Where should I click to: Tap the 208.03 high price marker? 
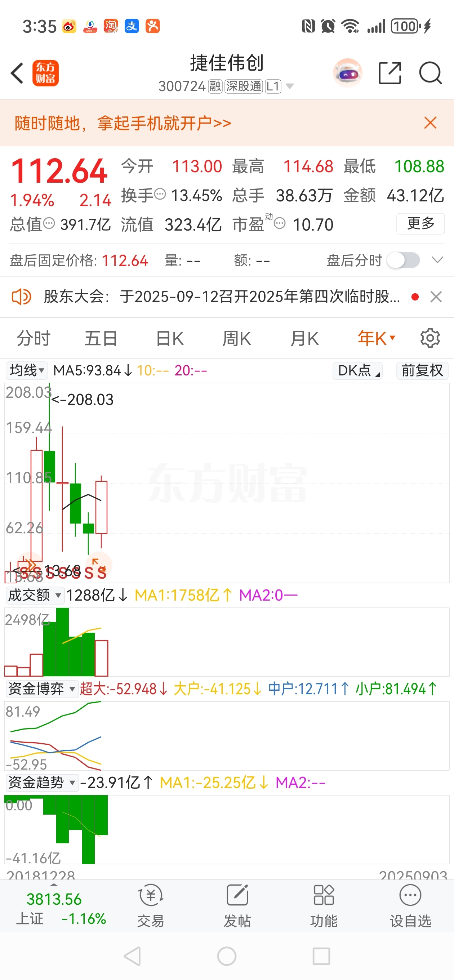[x=82, y=400]
